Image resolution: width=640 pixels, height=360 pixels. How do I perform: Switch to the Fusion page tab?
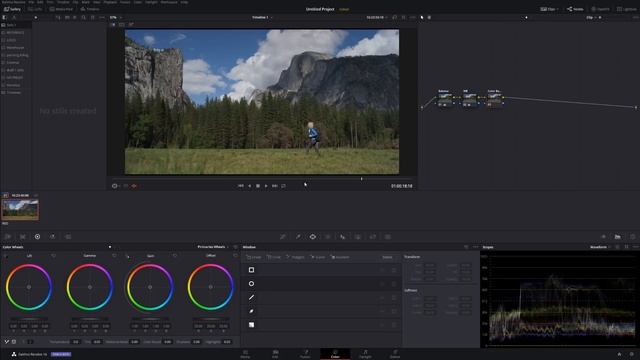(305, 354)
